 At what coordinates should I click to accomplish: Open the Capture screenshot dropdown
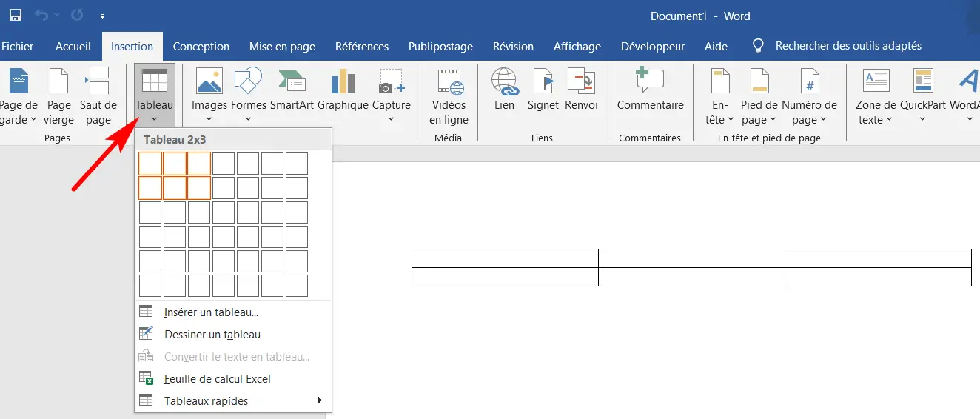tap(392, 96)
